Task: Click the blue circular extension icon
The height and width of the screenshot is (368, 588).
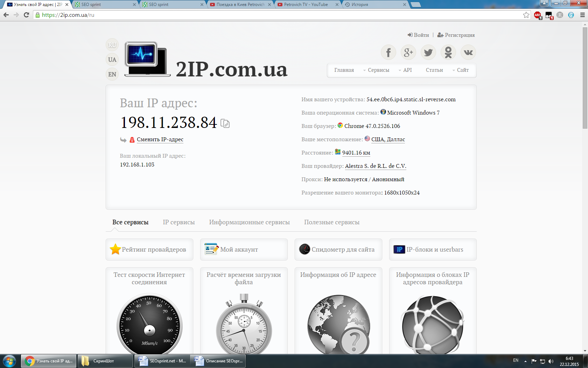Action: (x=571, y=15)
